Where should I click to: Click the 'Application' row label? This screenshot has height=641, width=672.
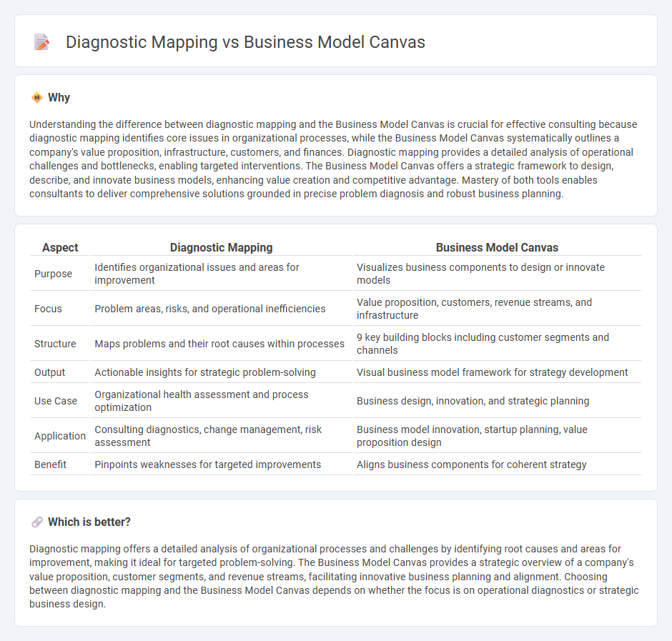click(x=60, y=436)
